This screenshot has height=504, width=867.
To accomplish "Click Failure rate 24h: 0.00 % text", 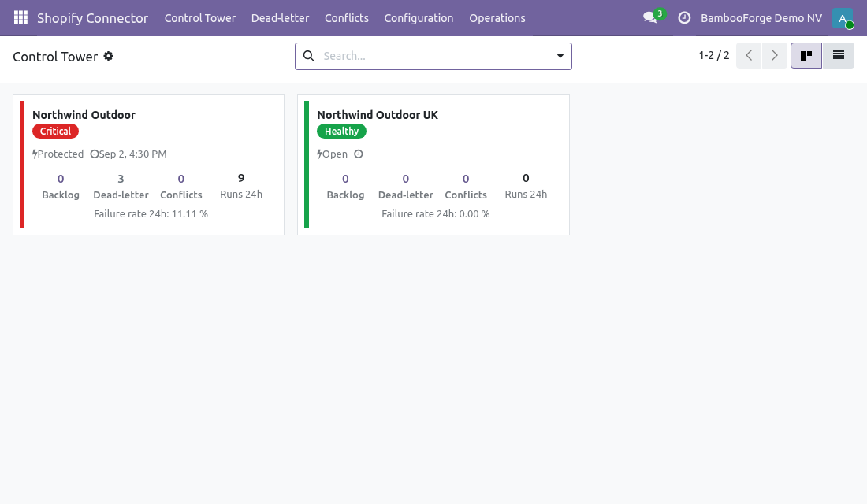I will coord(436,214).
